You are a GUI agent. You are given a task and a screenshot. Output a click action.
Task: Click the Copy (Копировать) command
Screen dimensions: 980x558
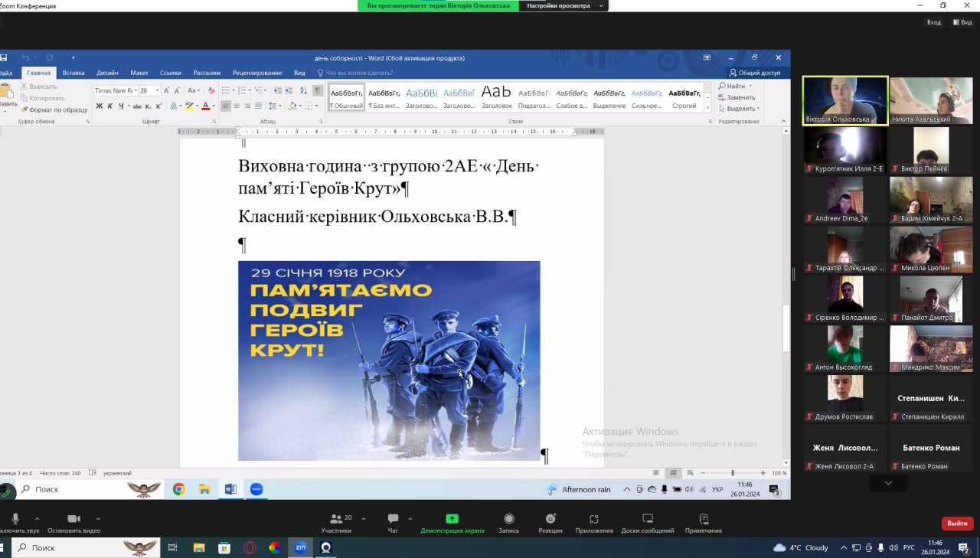[43, 98]
